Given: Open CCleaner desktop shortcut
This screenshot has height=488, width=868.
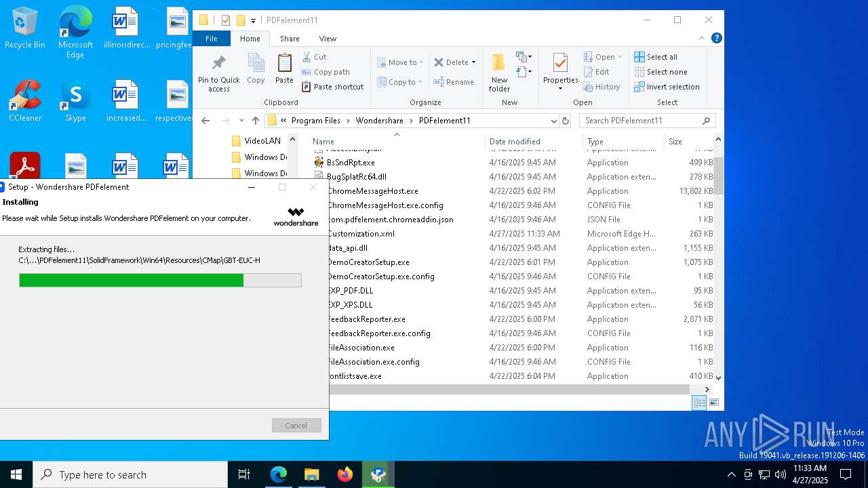Looking at the screenshot, I should tap(25, 101).
